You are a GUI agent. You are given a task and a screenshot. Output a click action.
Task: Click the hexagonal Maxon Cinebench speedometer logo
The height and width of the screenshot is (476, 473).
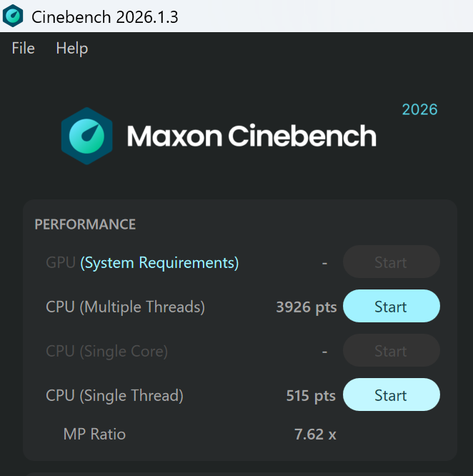86,136
